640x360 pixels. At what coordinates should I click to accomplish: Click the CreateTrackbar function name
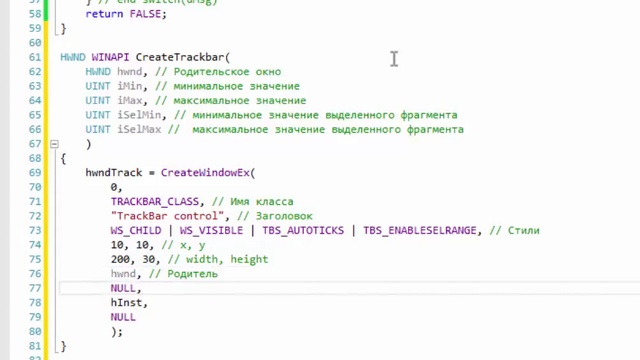(x=180, y=58)
